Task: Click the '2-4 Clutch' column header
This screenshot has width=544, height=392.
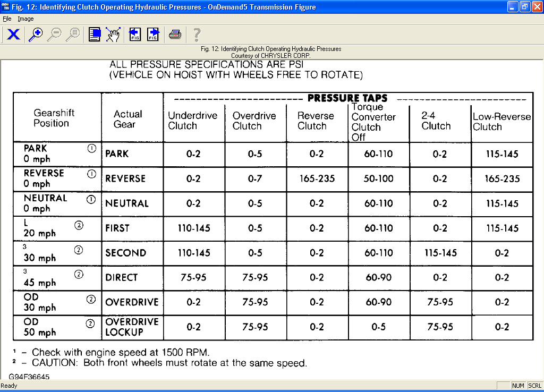Action: [x=436, y=121]
